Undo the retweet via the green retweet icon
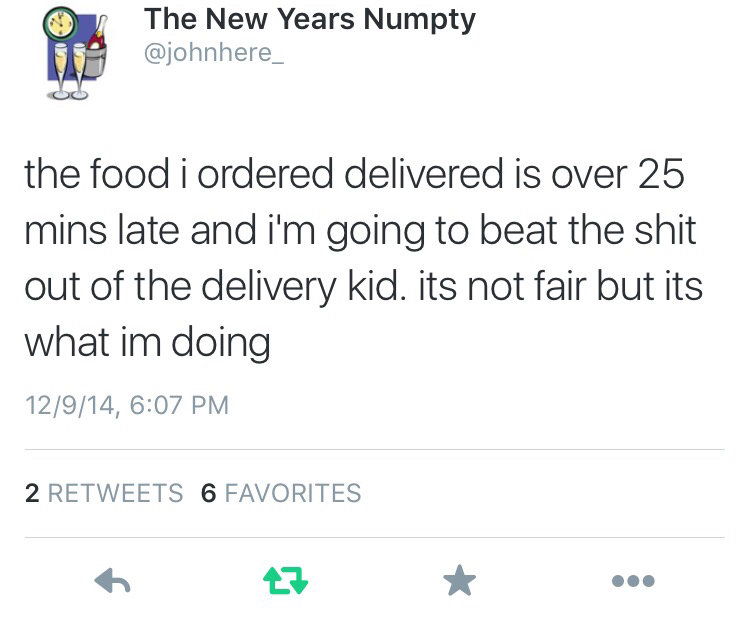Screen dimensions: 750x621 (284, 581)
